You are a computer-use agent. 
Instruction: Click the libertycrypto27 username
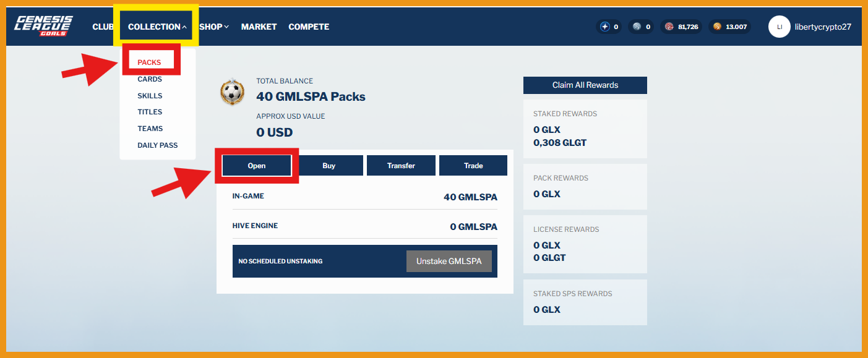point(823,27)
